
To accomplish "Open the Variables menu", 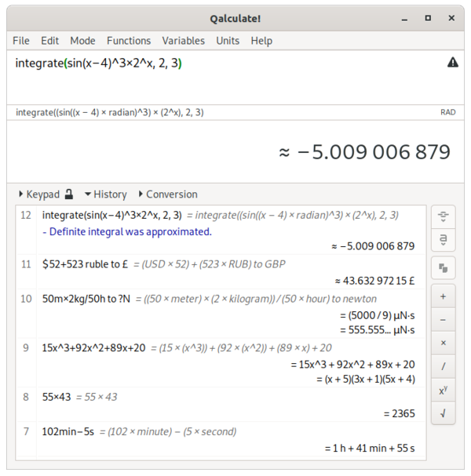I will (x=183, y=41).
